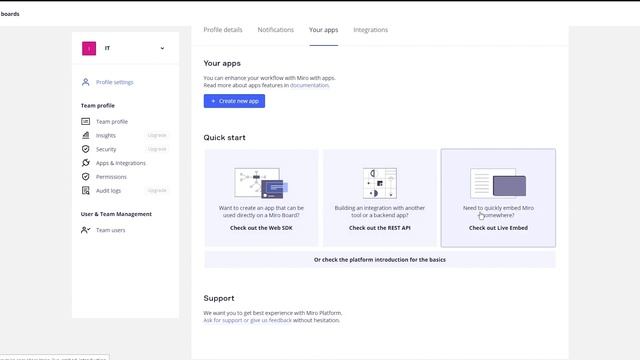Open Security settings in sidebar
This screenshot has width=640, height=360.
tap(106, 149)
